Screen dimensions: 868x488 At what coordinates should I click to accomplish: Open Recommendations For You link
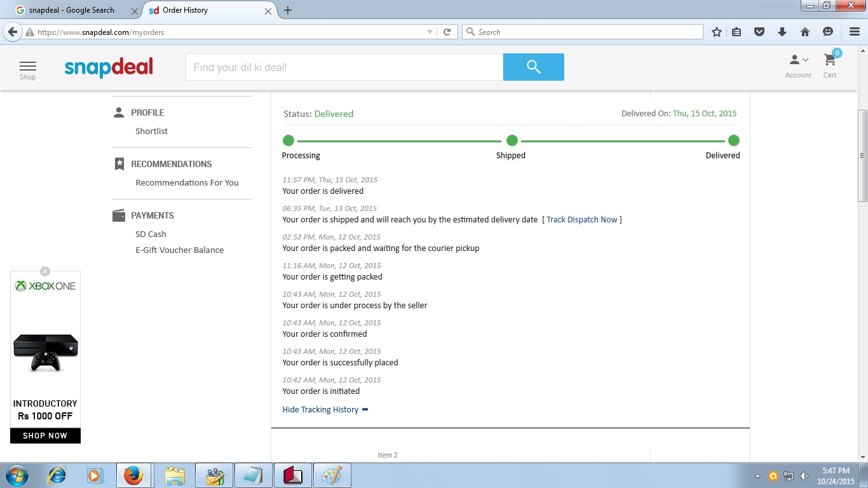(x=187, y=182)
